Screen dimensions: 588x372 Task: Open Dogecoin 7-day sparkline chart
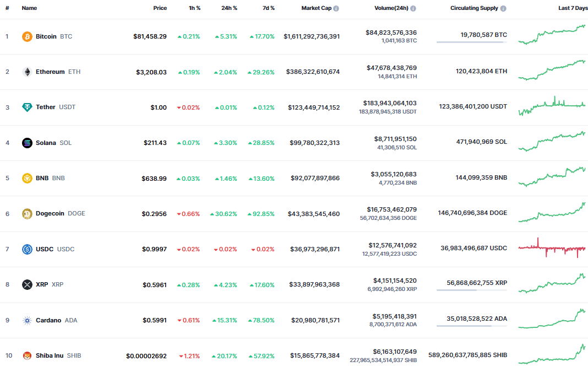(552, 212)
